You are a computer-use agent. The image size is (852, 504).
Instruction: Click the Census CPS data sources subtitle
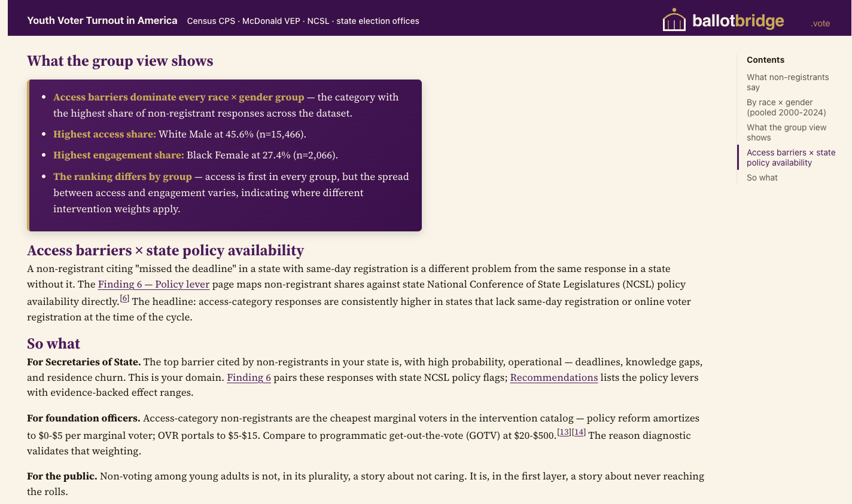coord(303,21)
